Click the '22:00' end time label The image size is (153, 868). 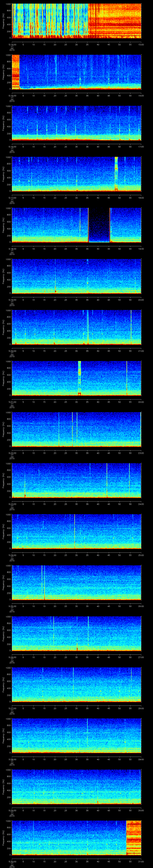141,402
